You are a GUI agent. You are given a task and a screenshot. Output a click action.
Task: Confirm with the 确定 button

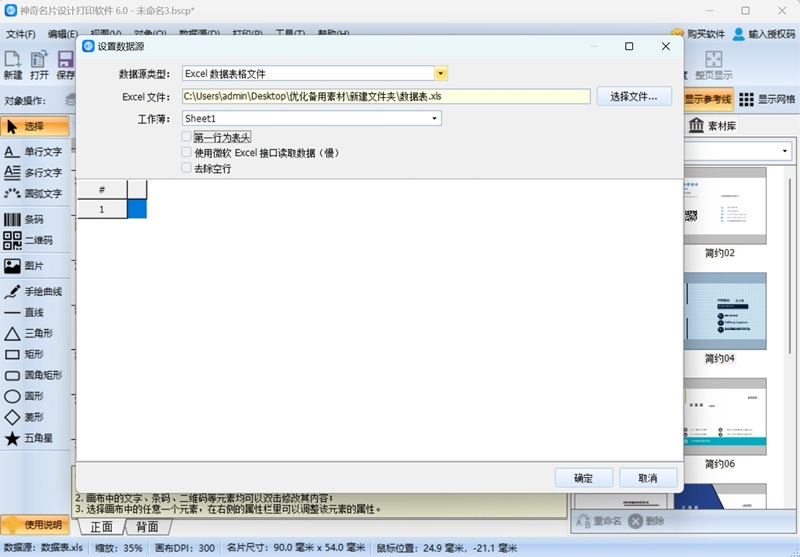pos(584,478)
